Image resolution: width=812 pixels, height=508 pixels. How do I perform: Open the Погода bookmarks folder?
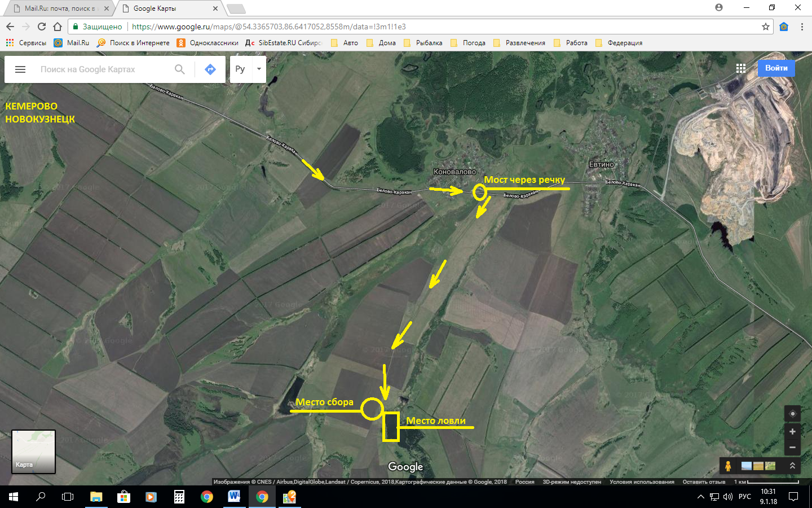468,43
